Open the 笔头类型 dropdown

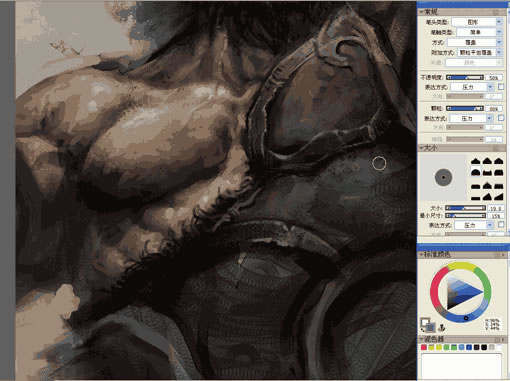click(x=477, y=22)
